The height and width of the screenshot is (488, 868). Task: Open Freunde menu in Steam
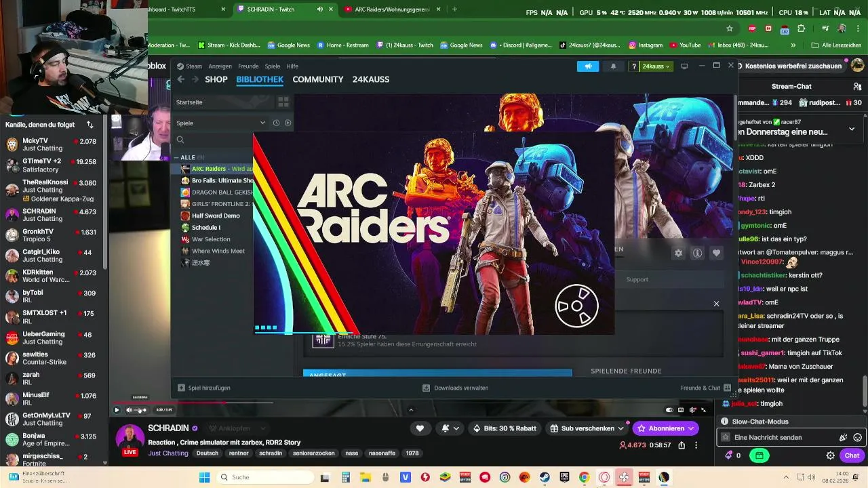248,66
